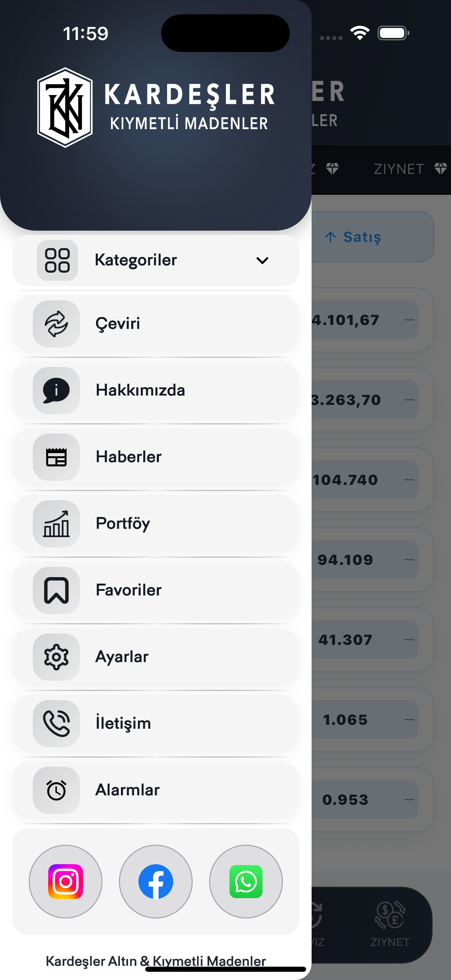Expand the Kategoriler chevron arrow
Screen dimensions: 451x980
coord(262,260)
